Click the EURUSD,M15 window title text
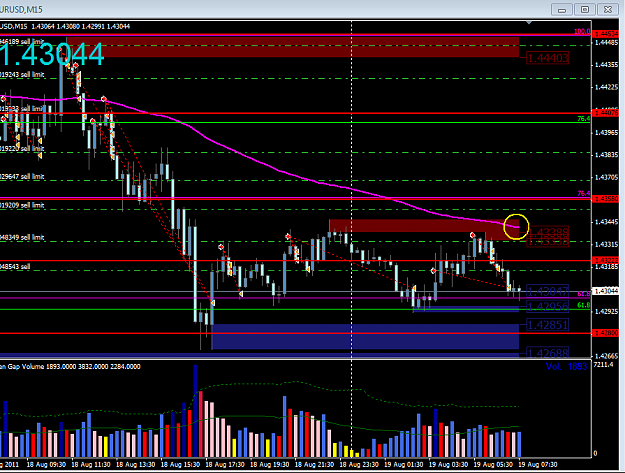This screenshot has height=473, width=625. click(21, 9)
